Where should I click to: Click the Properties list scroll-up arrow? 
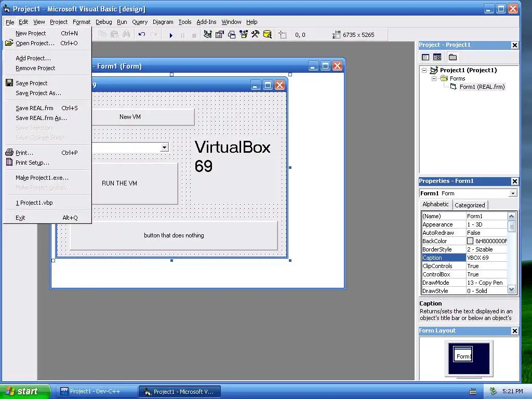click(x=512, y=216)
